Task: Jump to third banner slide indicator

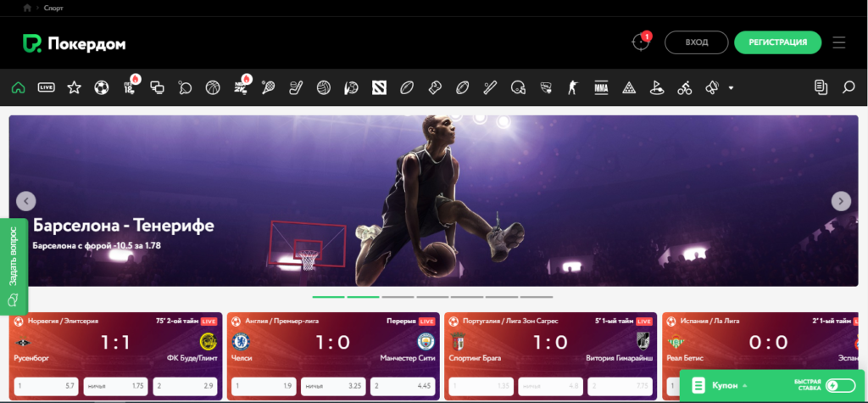Action: pyautogui.click(x=398, y=297)
